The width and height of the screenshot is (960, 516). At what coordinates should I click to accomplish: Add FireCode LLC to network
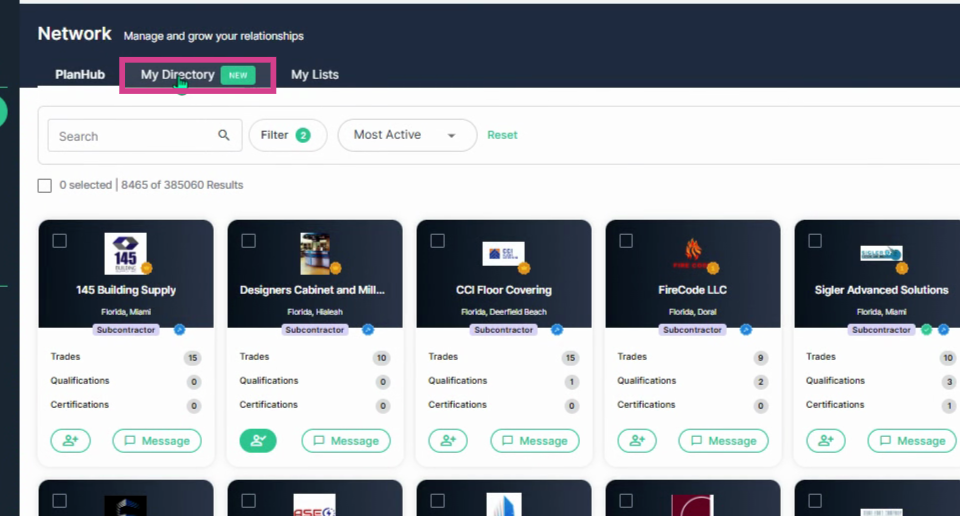coord(637,441)
